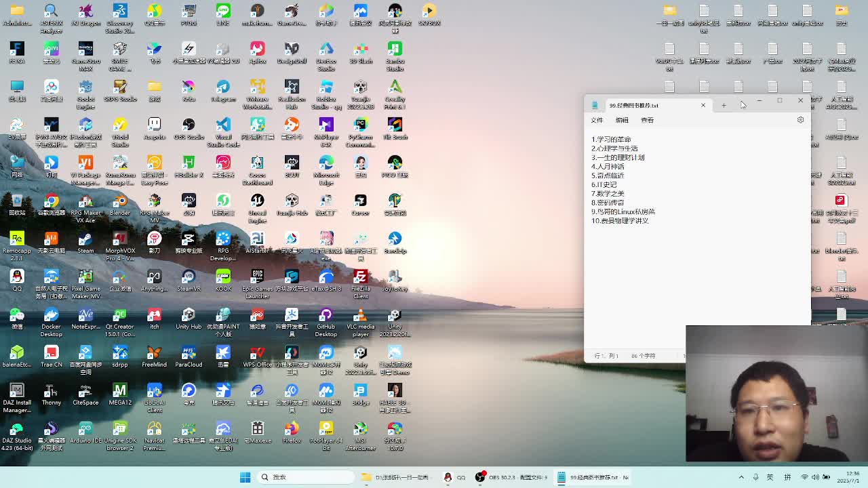
Task: Open the Blender desktop shortcut
Action: click(x=119, y=201)
